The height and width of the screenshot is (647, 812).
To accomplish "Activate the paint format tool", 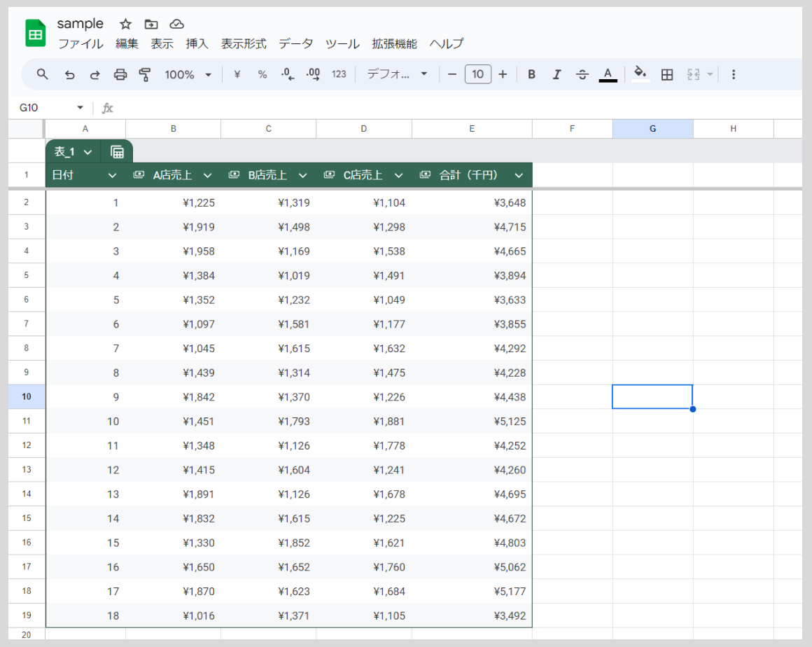I will 145,75.
